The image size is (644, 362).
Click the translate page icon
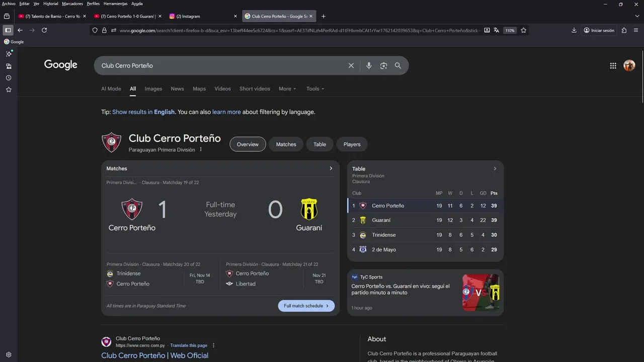pos(497,30)
